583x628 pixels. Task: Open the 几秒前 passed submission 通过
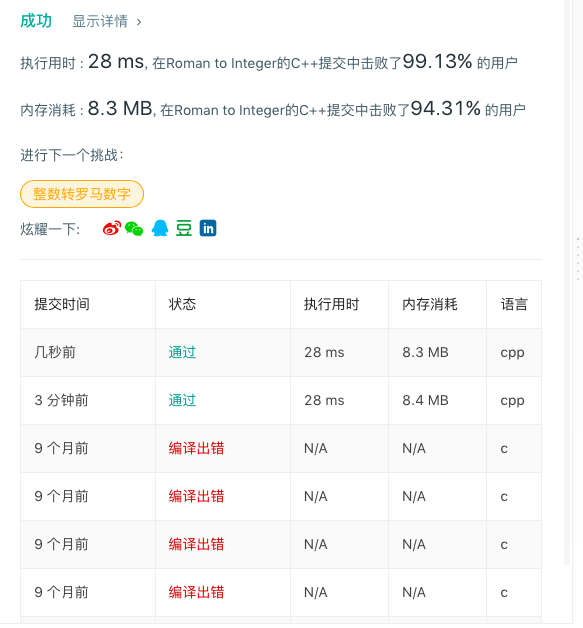[x=182, y=352]
